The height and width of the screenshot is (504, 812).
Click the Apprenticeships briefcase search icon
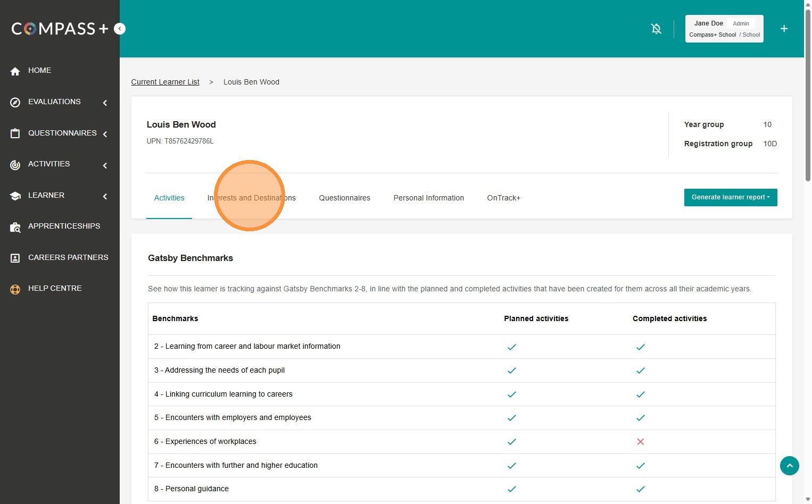tap(15, 228)
